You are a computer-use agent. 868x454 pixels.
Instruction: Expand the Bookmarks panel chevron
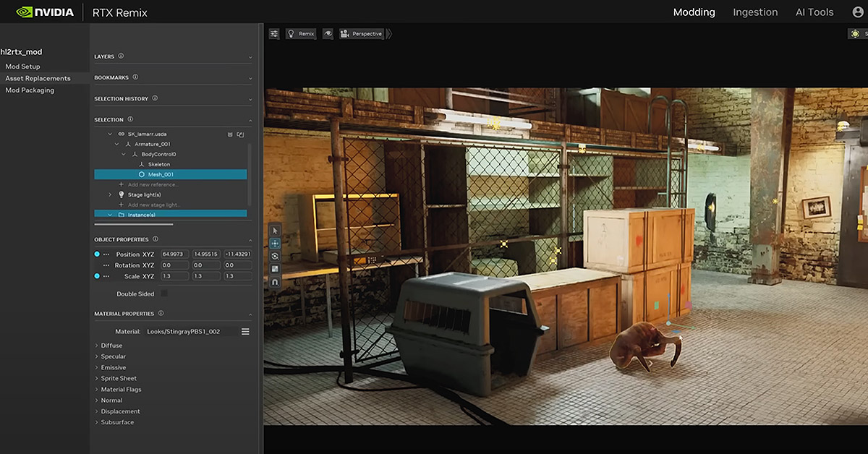250,77
